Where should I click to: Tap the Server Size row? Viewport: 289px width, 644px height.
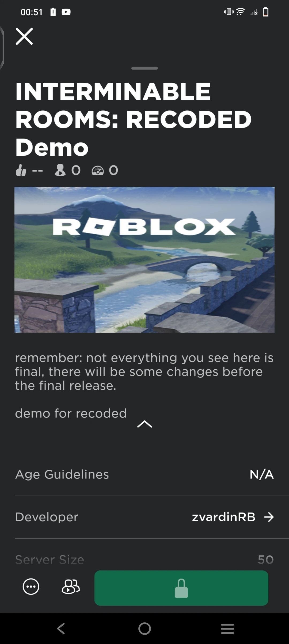point(144,559)
